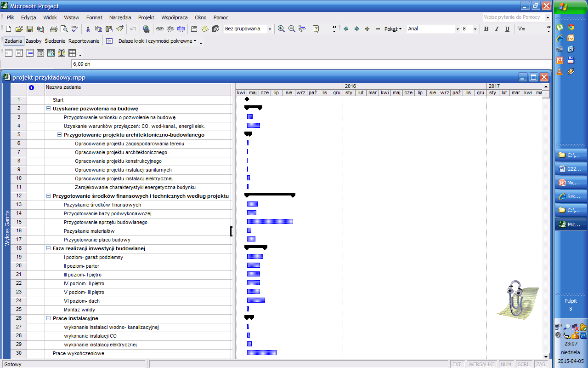
Task: Click the Indent green right arrow
Action: [356, 29]
